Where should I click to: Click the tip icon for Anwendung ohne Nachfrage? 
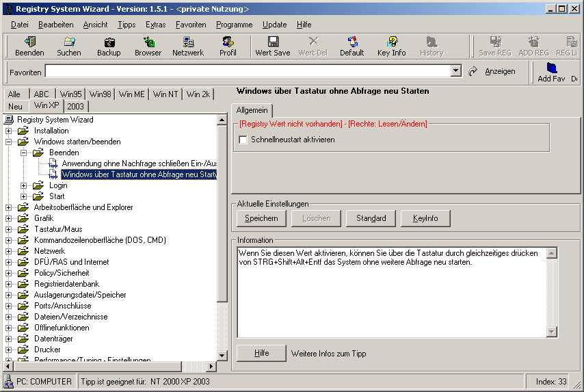pos(53,164)
